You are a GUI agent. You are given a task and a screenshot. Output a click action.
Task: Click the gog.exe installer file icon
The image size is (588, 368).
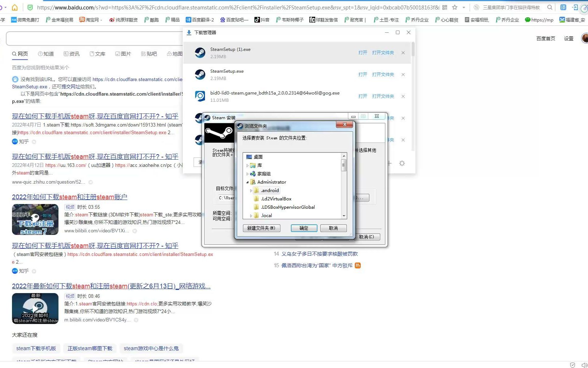point(200,96)
